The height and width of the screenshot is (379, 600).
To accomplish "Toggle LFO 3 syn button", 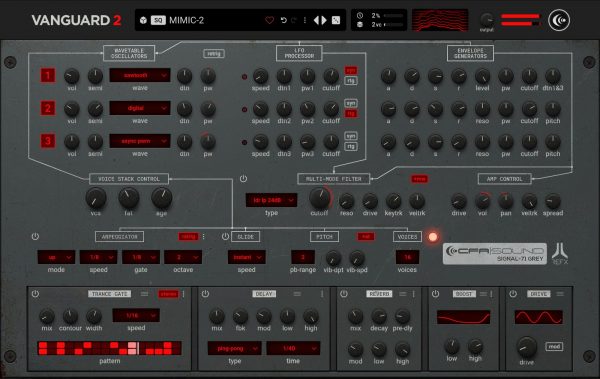I will point(351,136).
